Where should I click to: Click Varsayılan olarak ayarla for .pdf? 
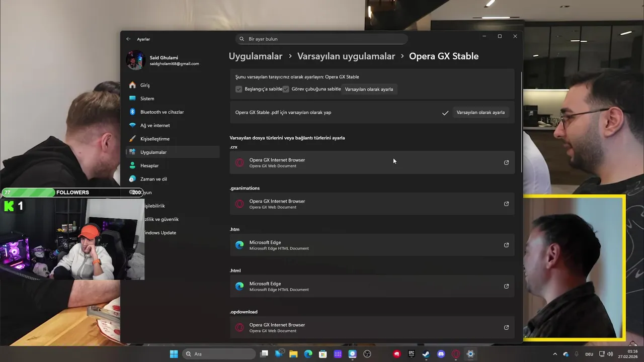pyautogui.click(x=480, y=112)
